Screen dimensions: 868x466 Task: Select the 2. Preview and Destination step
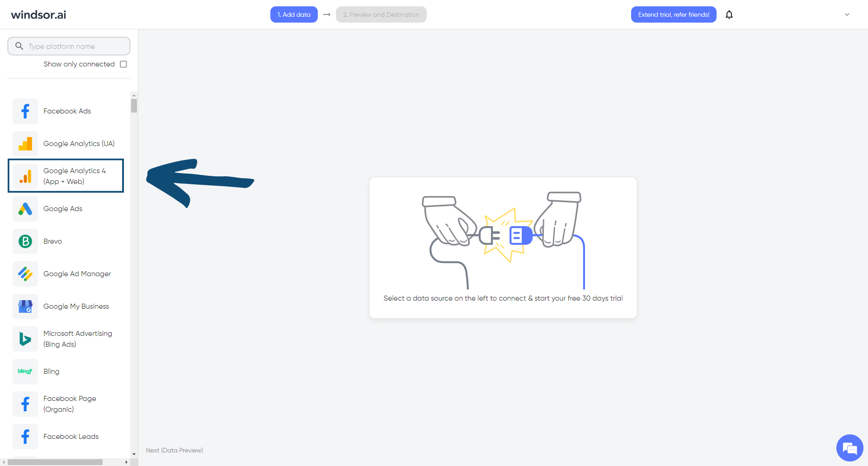381,14
